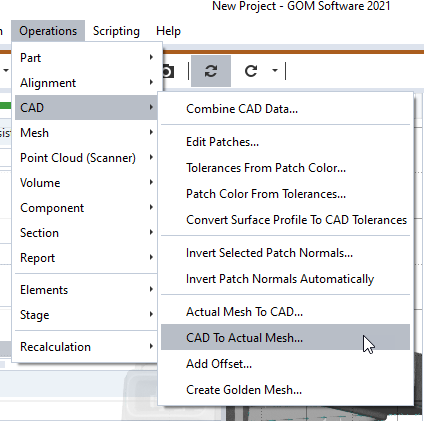Viewport: 424px width, 421px height.
Task: Open the Help menu
Action: tap(168, 31)
